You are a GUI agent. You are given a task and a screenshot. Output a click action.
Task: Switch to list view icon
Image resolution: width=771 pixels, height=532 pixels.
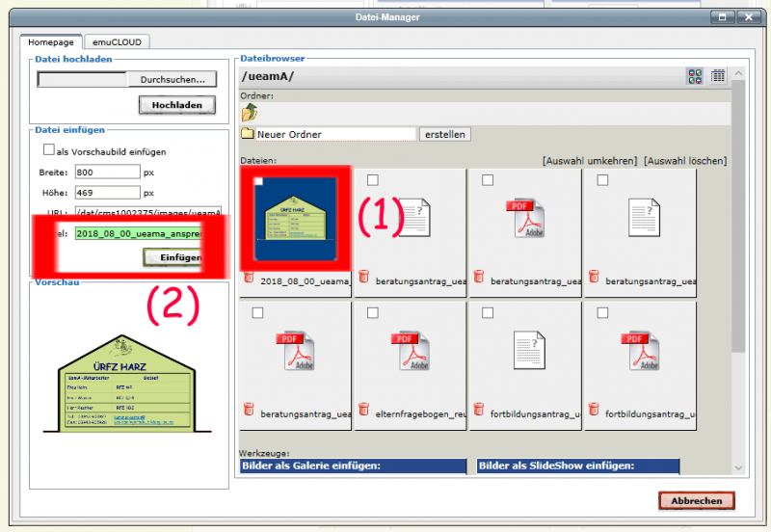tap(718, 76)
